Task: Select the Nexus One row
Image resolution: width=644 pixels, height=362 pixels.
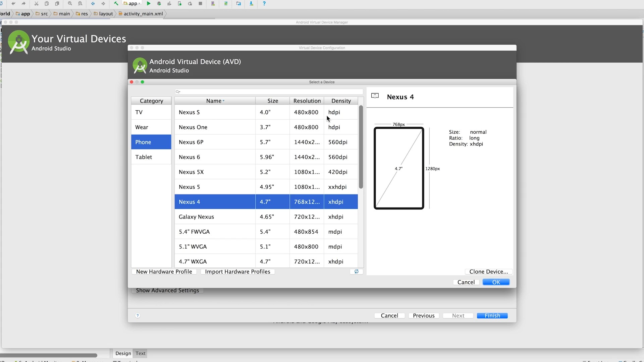Action: (x=266, y=127)
